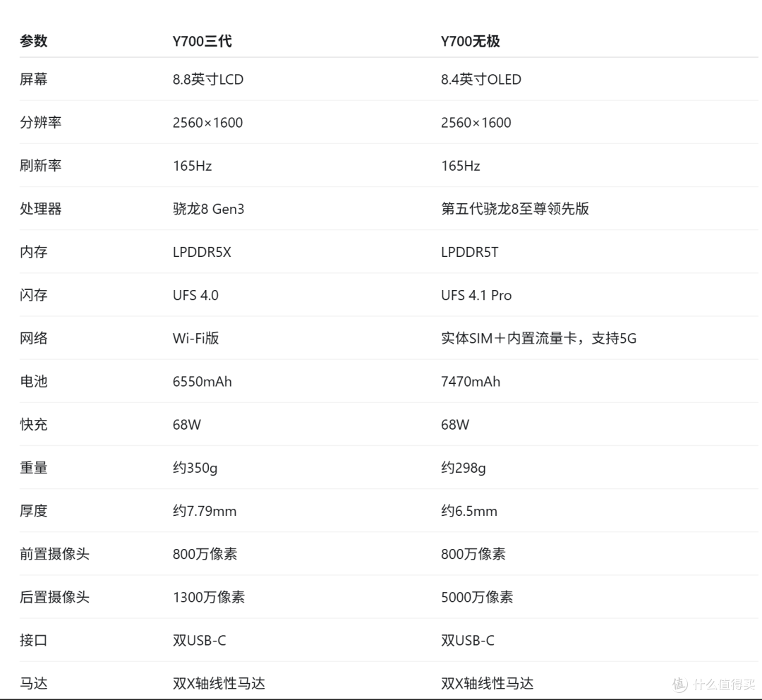Screen dimensions: 762x700
Task: Select the 7470mAh cell
Action: pos(471,382)
